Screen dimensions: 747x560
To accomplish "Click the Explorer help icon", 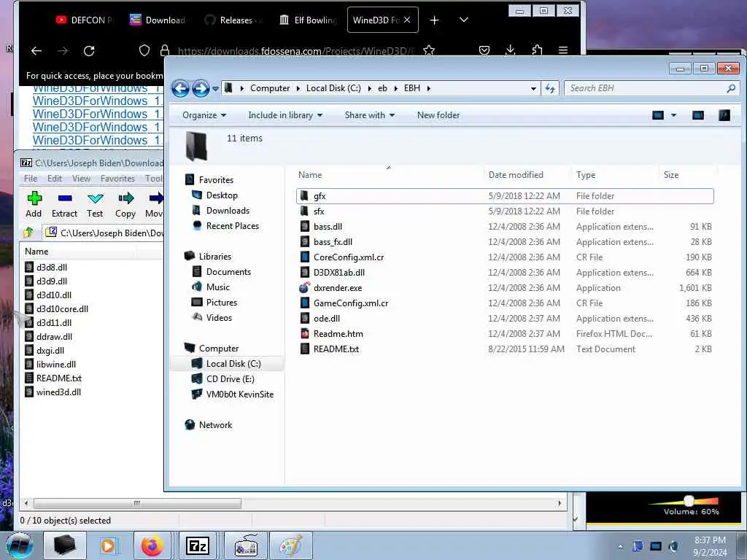I will tap(724, 115).
